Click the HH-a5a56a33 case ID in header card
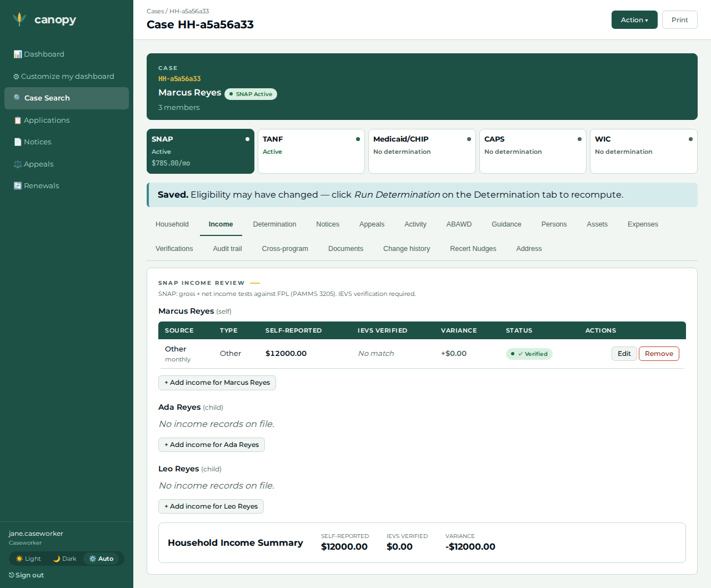Image resolution: width=711 pixels, height=588 pixels. (x=179, y=79)
